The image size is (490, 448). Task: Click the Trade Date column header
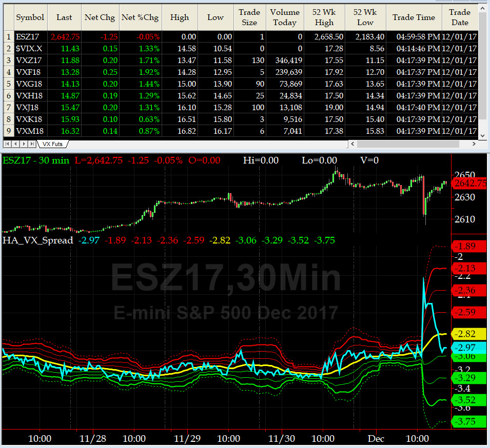point(460,17)
